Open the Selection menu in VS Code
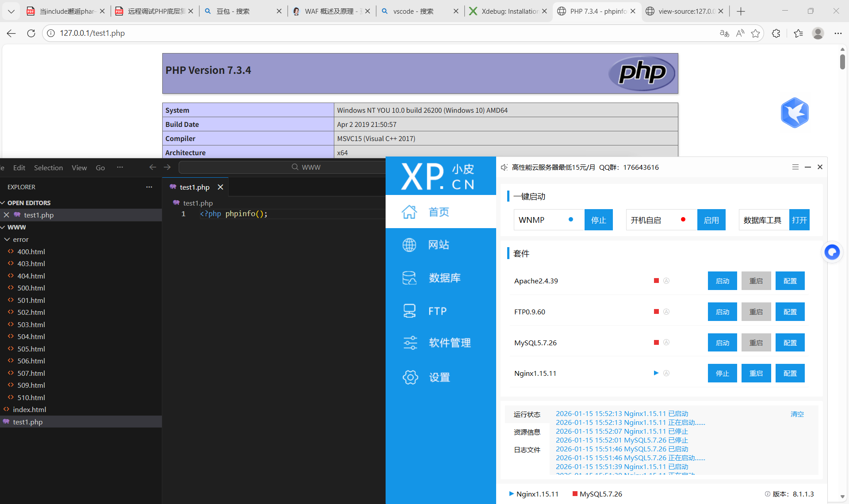The height and width of the screenshot is (504, 849). tap(48, 168)
